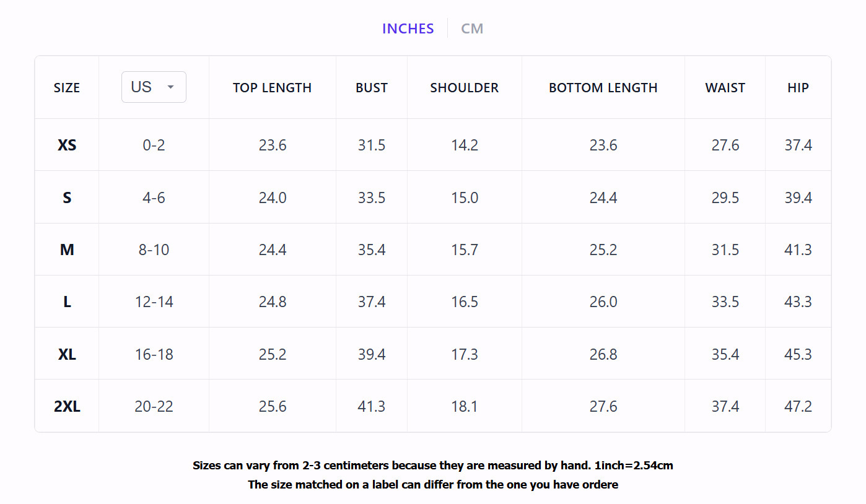Click the hand-measured size variance note
The height and width of the screenshot is (504, 866).
click(x=433, y=465)
